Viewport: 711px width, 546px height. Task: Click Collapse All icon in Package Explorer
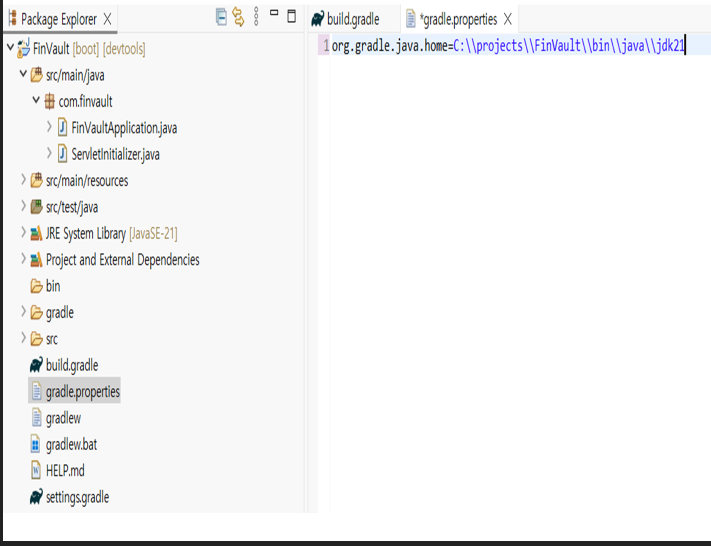221,17
